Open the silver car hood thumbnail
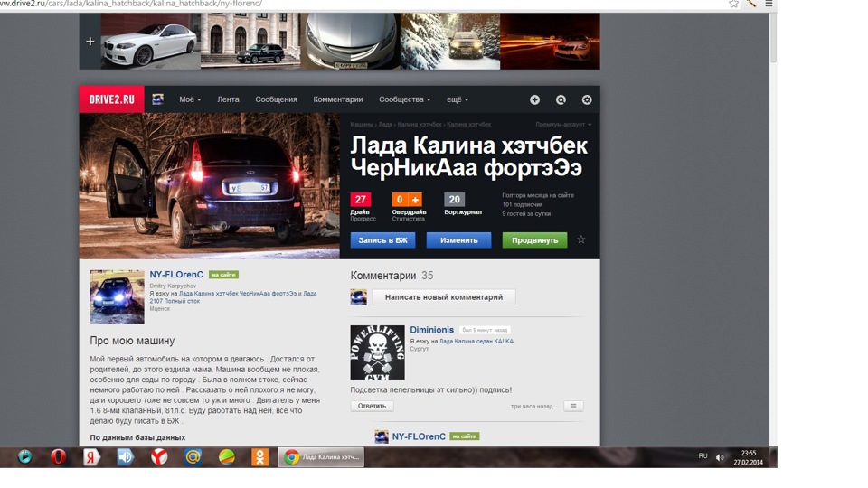868x488 pixels. [351, 42]
